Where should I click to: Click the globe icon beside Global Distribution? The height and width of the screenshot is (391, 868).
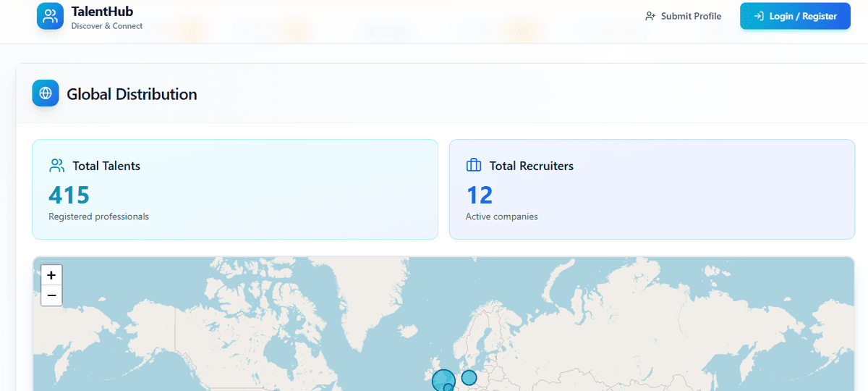click(46, 93)
